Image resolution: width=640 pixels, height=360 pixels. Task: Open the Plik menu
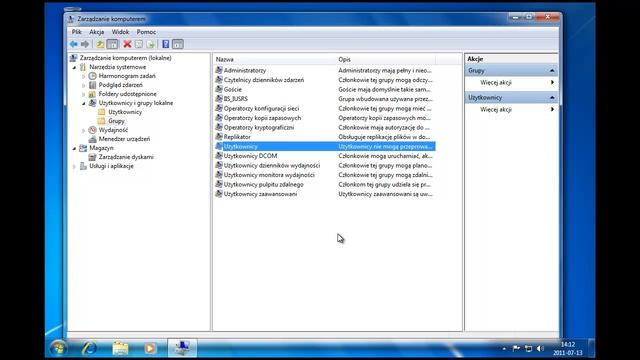[x=76, y=32]
